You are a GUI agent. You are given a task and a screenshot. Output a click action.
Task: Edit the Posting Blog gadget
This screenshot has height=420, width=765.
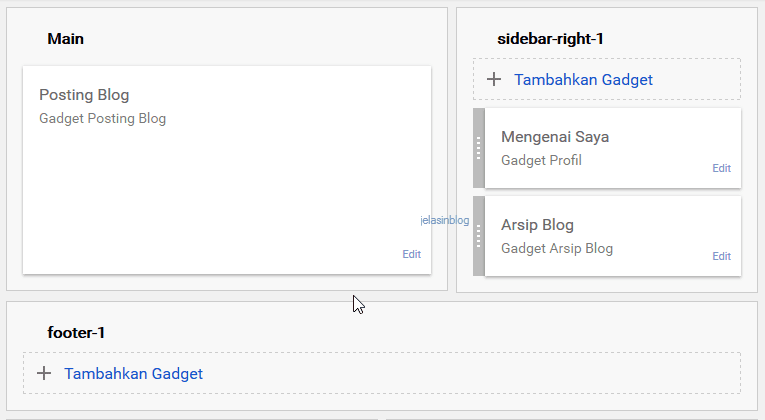(411, 254)
